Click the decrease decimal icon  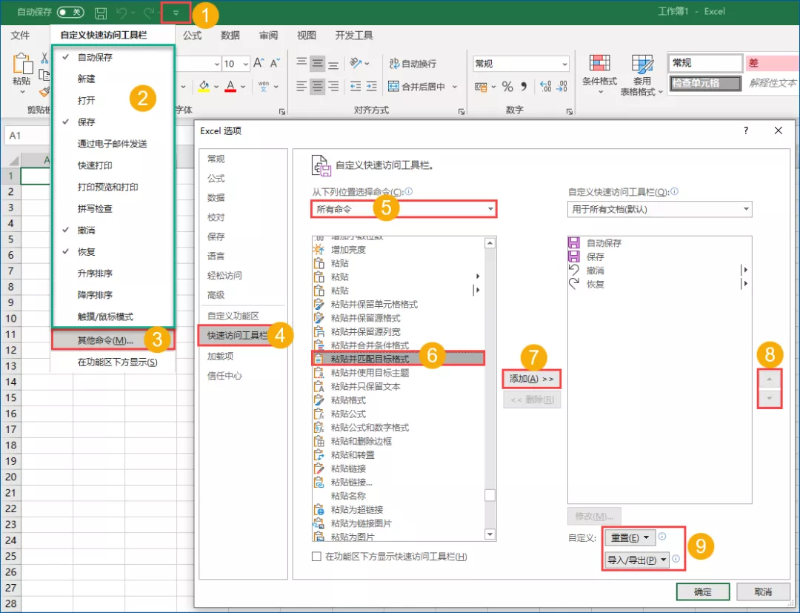point(562,86)
